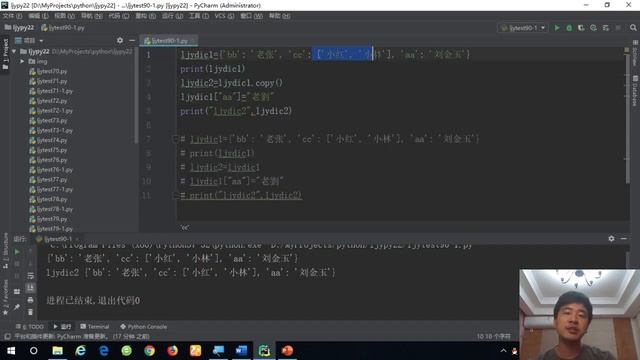Open the Code menu (代码)
This screenshot has height=360, width=640.
pyautogui.click(x=119, y=16)
